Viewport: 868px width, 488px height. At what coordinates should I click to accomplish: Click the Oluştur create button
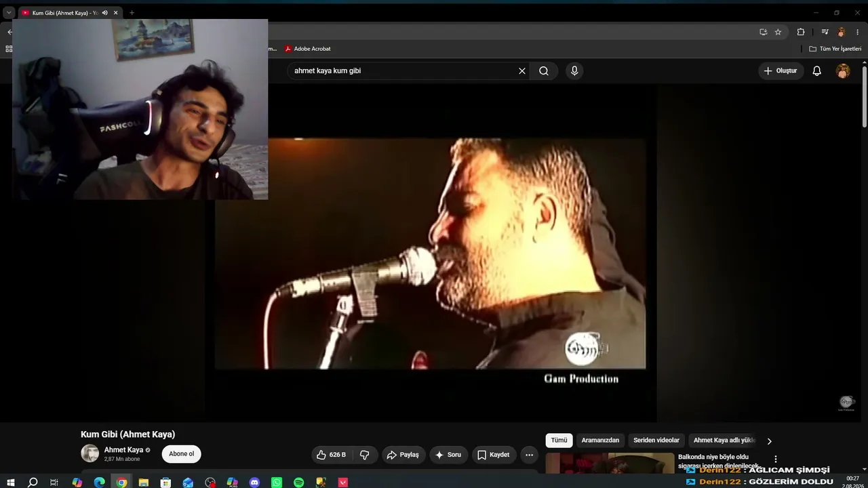[x=781, y=70]
